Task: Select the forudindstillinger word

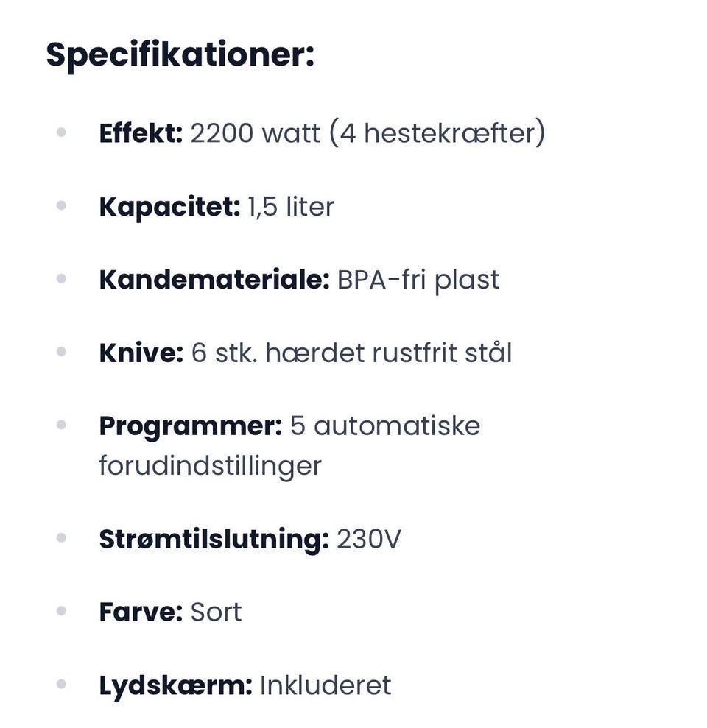Action: click(x=210, y=465)
